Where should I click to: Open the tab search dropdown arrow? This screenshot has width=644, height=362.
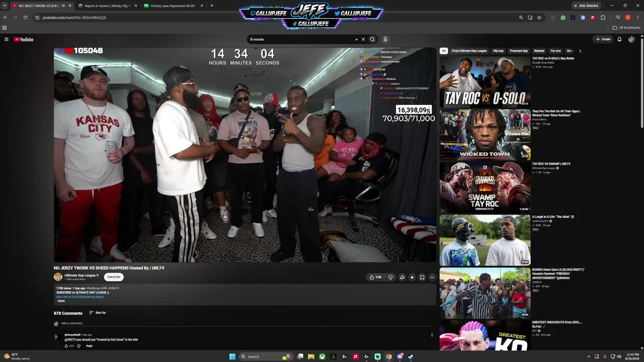[5, 6]
